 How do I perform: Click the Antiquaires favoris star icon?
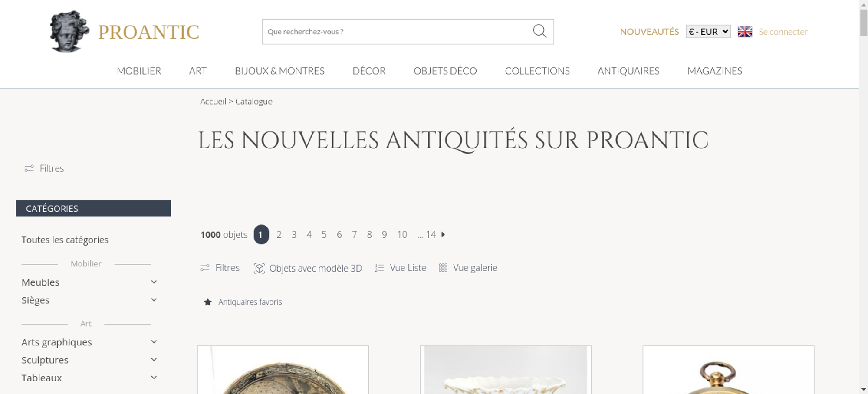pyautogui.click(x=208, y=302)
